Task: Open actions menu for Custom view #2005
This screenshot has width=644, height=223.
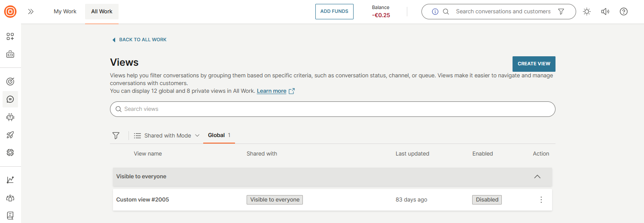Action: [x=541, y=200]
